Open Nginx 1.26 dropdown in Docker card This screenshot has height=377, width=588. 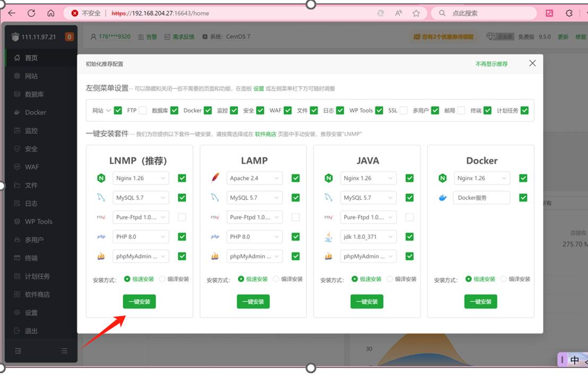[x=482, y=178]
